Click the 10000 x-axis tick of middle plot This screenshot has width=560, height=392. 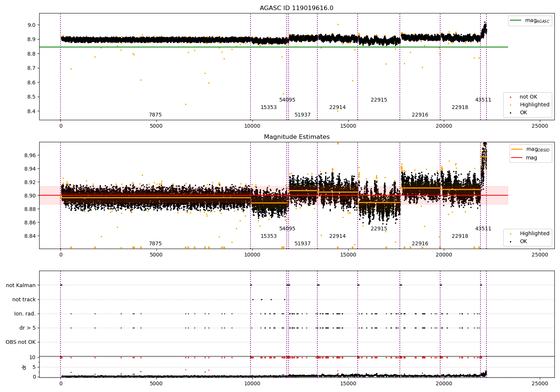point(252,255)
